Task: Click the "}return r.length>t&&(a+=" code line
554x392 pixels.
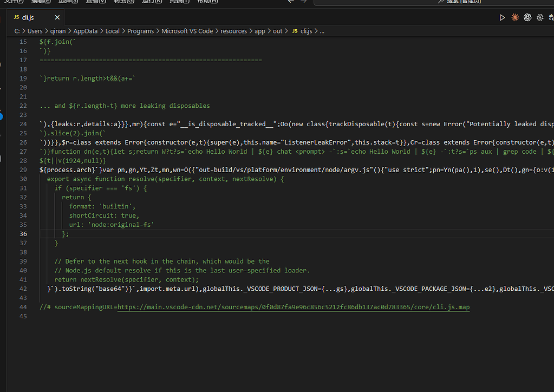Action: (87, 79)
